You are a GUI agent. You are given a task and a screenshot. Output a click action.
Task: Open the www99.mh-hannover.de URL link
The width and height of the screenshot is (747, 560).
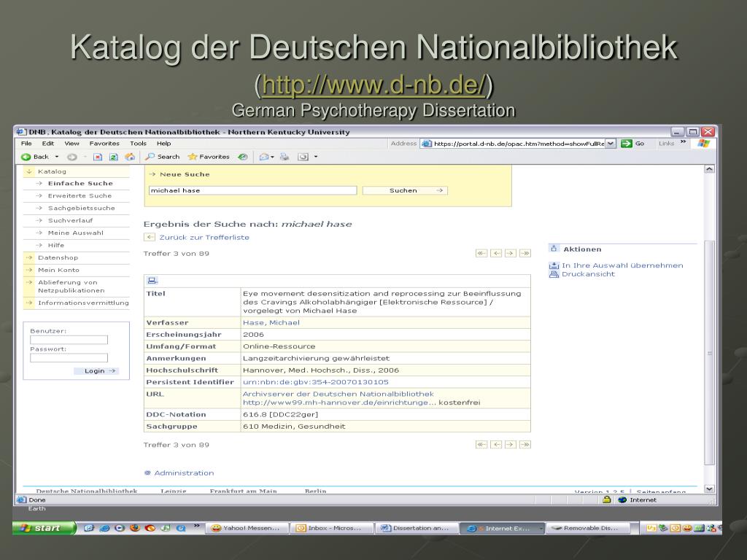[x=340, y=402]
